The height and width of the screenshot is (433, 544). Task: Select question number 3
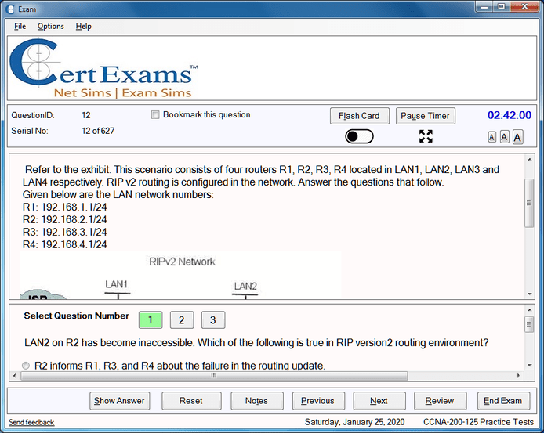pos(213,320)
